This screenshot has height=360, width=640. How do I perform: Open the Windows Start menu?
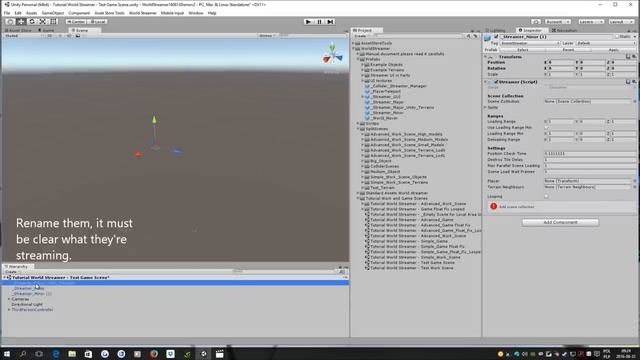point(7,353)
